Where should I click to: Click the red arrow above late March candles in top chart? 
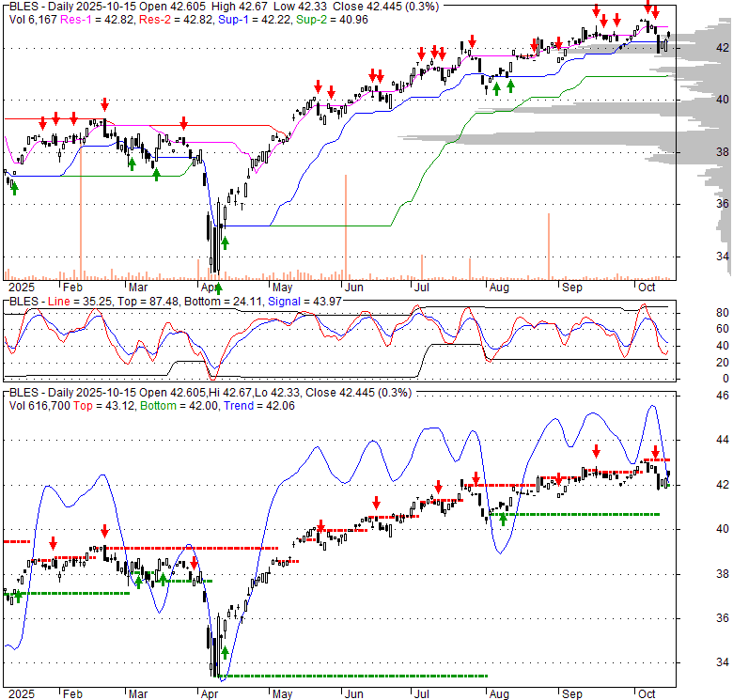[183, 122]
